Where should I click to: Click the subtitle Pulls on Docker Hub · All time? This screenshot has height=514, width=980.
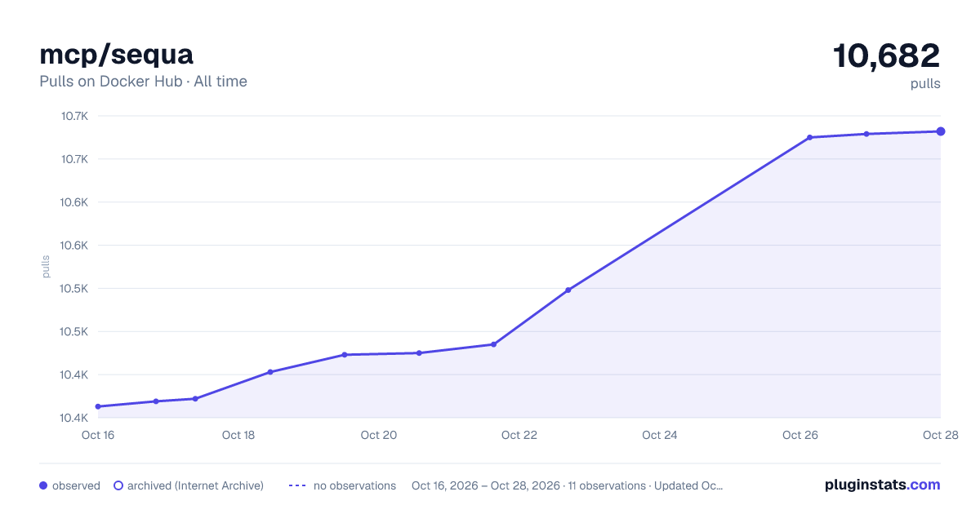tap(143, 82)
